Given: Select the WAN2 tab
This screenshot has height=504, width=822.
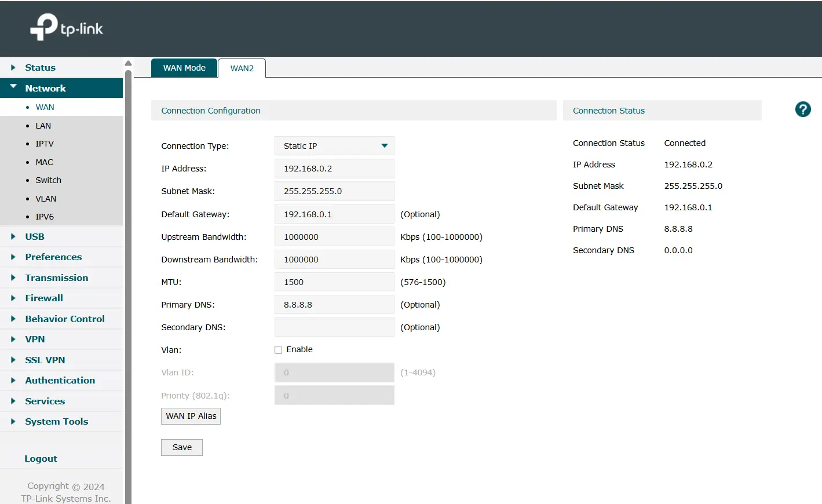Looking at the screenshot, I should point(242,68).
